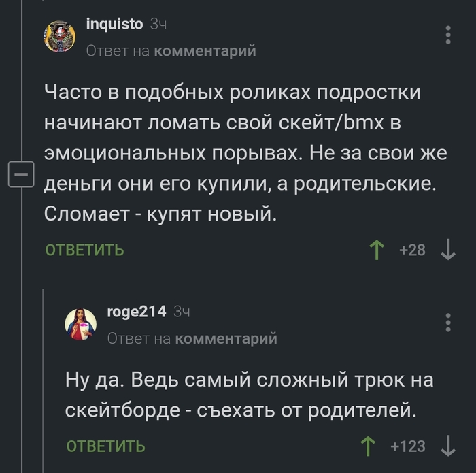This screenshot has height=473, width=476.
Task: Click the +123 rating score
Action: point(408,446)
